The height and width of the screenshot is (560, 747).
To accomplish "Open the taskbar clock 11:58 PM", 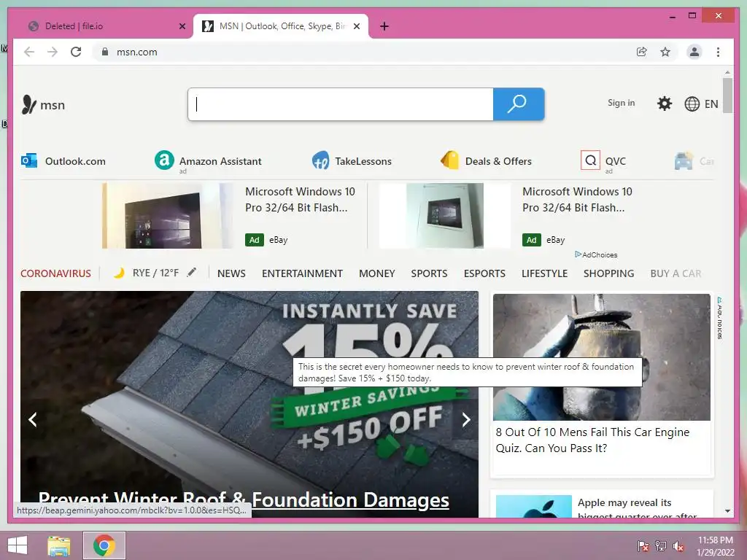I will tap(715, 545).
